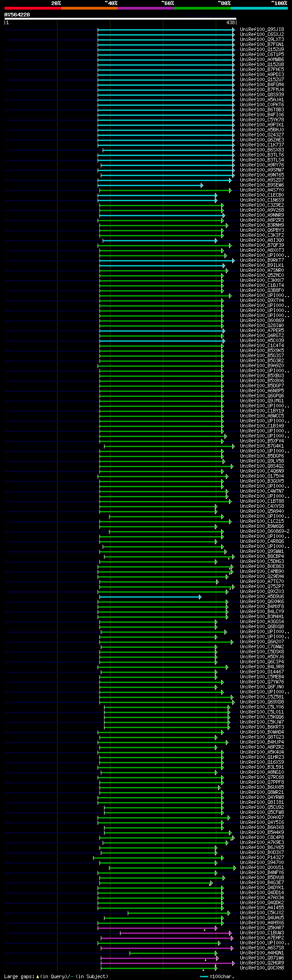Screen dimensions: 292x980
Task: Select hit UniRef100_B7FGN1
Action: [262, 44]
